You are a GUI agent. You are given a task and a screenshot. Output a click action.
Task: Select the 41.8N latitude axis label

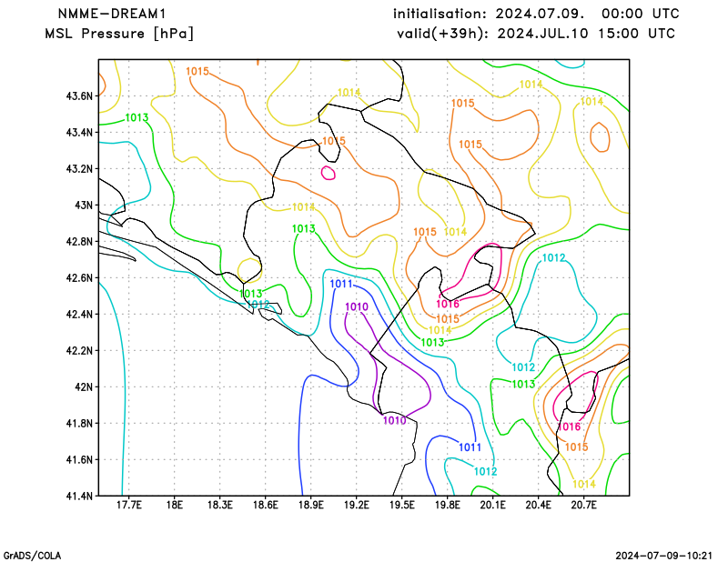79,423
